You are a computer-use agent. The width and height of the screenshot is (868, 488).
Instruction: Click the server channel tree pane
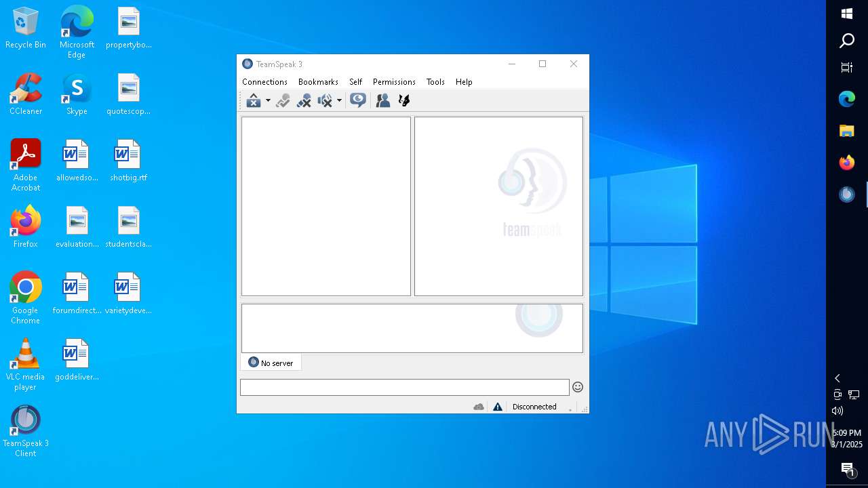(326, 206)
